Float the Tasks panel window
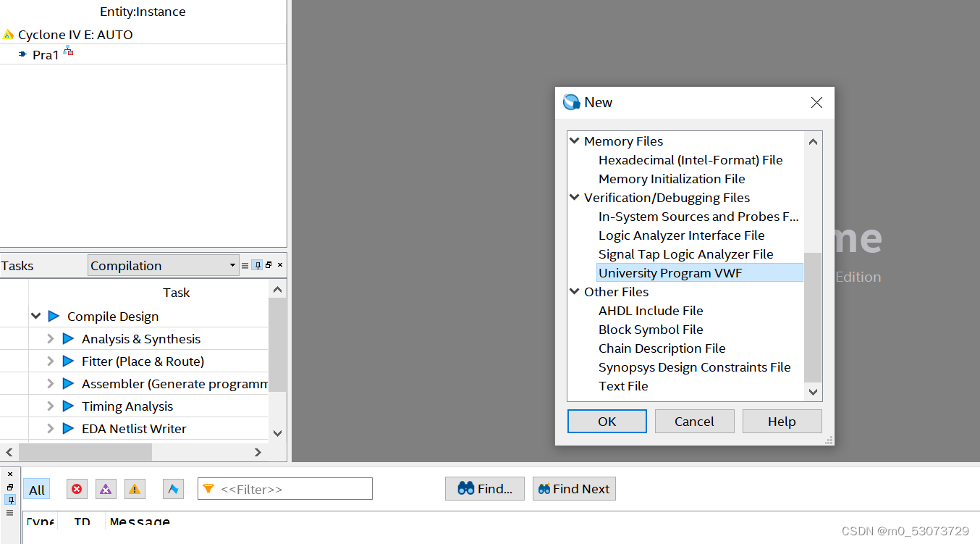Image resolution: width=980 pixels, height=544 pixels. (269, 265)
